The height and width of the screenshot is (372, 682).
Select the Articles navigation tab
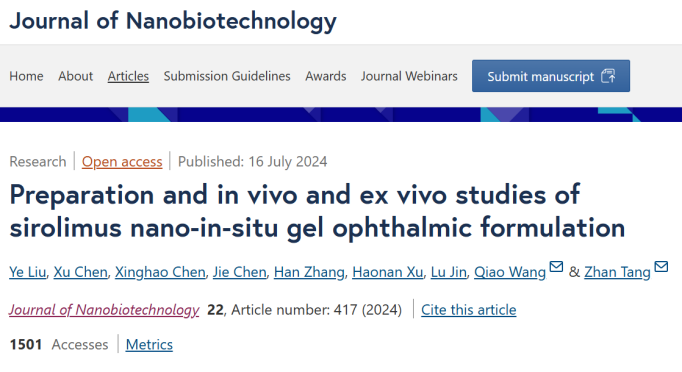click(128, 76)
